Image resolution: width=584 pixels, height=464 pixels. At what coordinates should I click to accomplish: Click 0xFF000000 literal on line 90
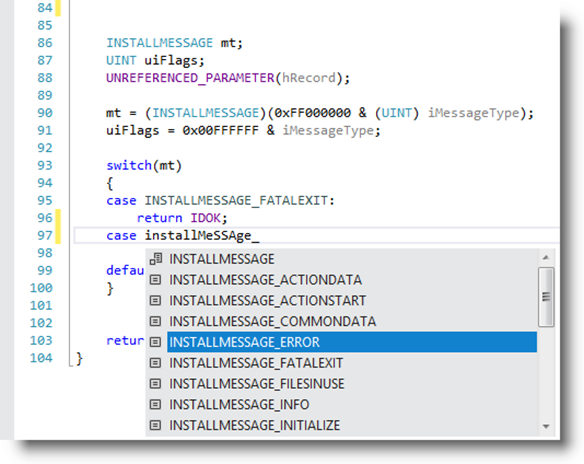[x=312, y=113]
